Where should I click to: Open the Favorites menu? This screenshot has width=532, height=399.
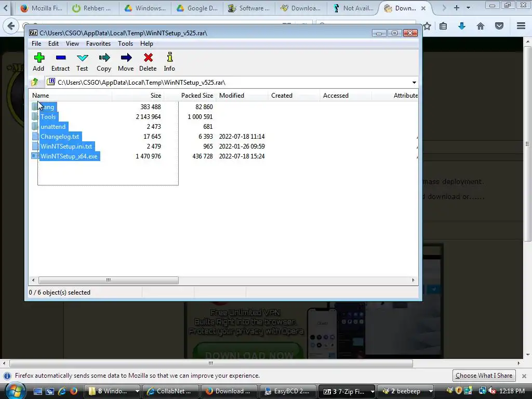(x=98, y=44)
